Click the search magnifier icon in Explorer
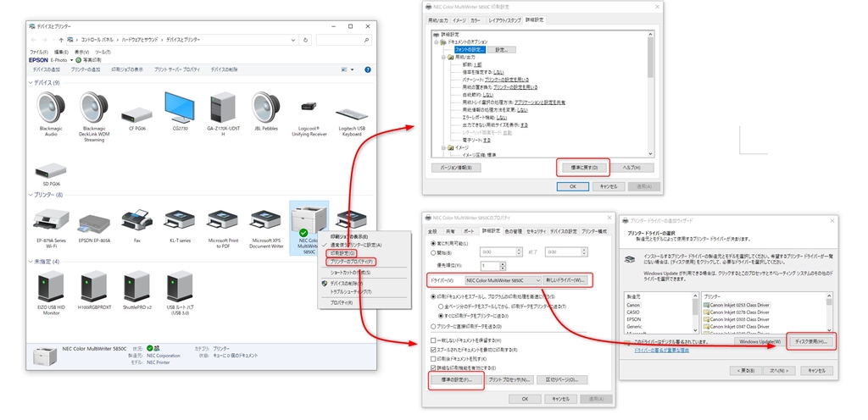868x420 pixels. pyautogui.click(x=366, y=40)
